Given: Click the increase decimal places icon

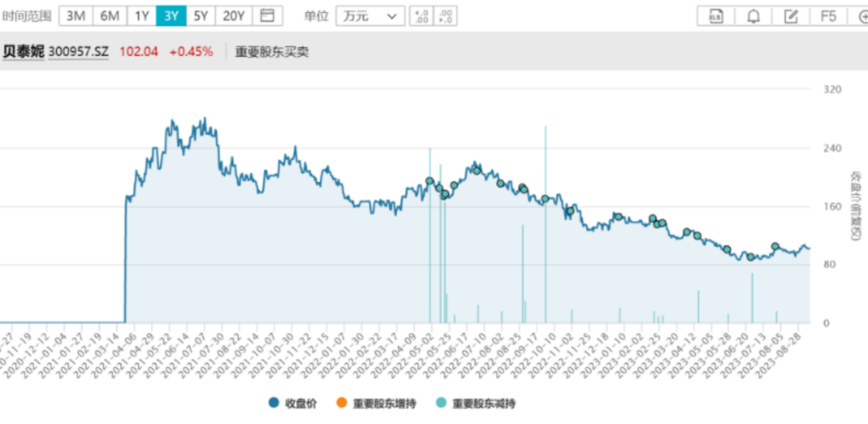Looking at the screenshot, I should point(420,15).
